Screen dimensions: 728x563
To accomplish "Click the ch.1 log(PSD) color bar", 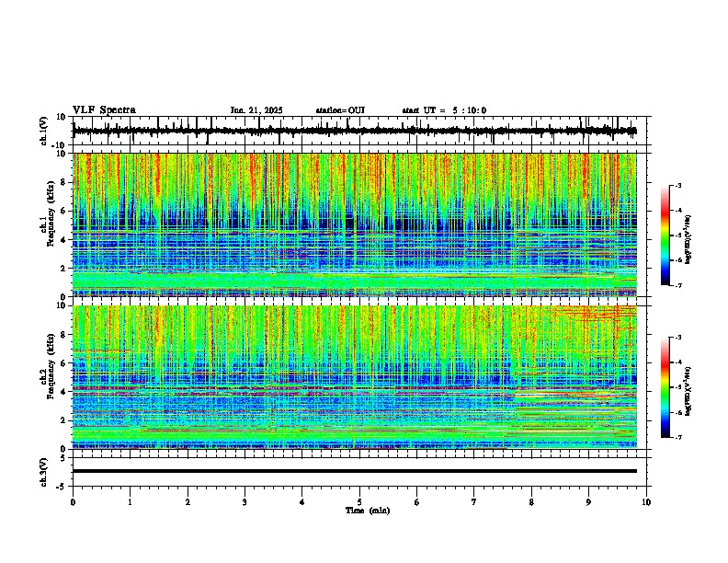I will click(x=665, y=236).
